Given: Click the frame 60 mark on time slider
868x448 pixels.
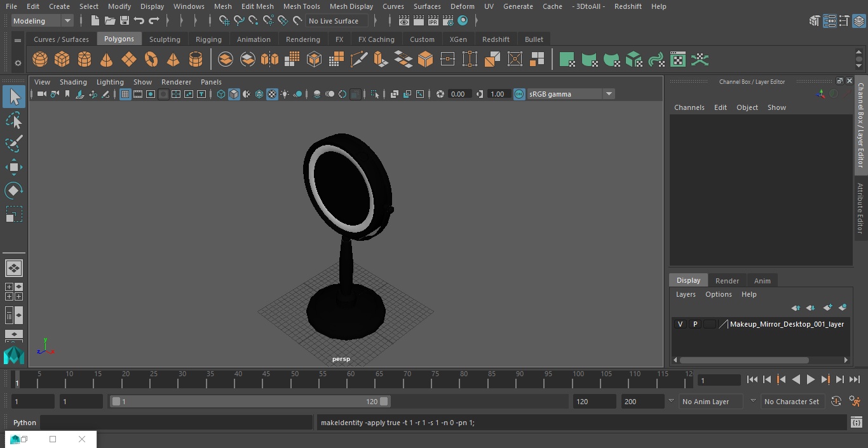Looking at the screenshot, I should pyautogui.click(x=351, y=379).
